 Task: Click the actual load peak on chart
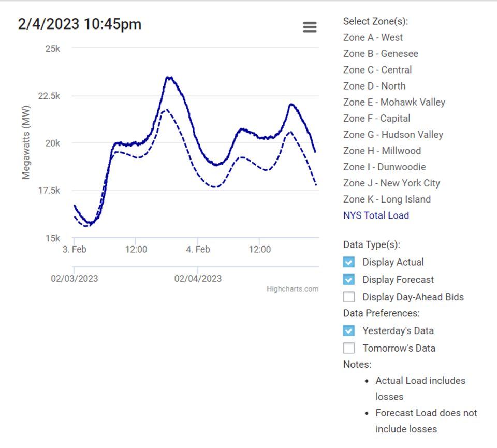pos(168,78)
